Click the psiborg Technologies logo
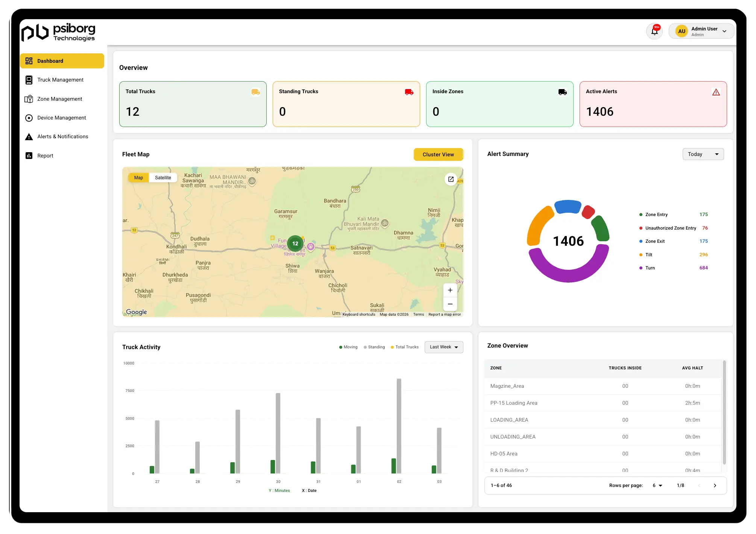756x534 pixels. point(59,32)
